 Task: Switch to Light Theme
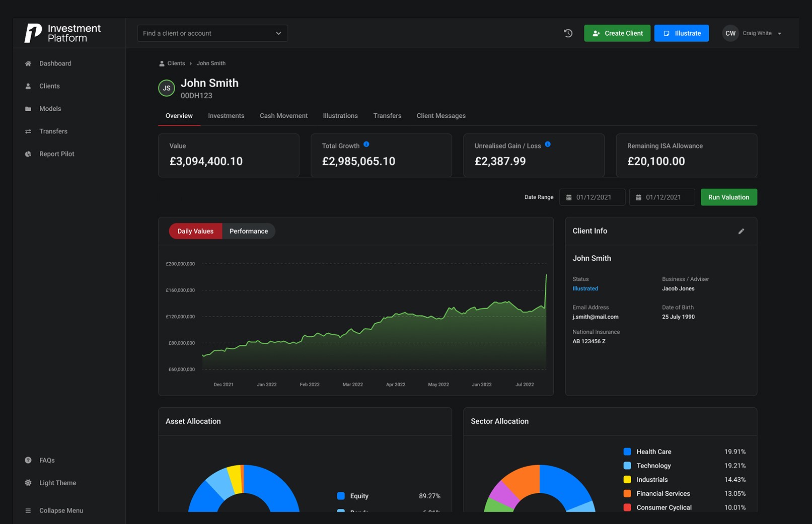point(58,483)
